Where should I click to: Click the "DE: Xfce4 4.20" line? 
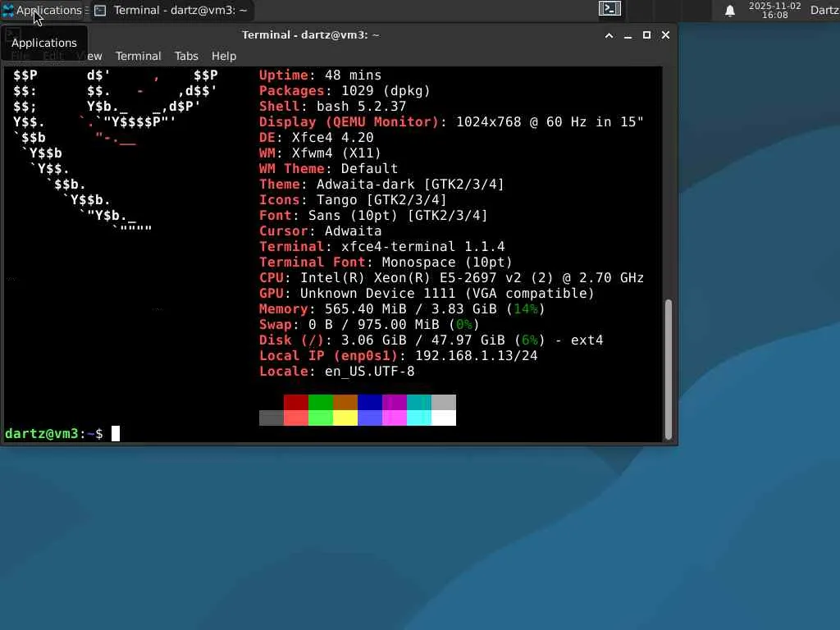tap(316, 138)
